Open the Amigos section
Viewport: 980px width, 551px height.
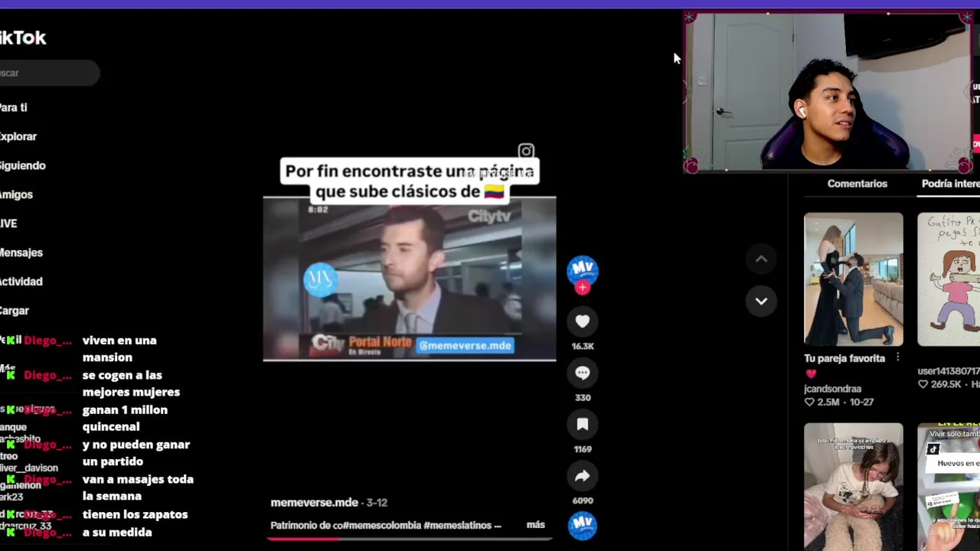[16, 194]
